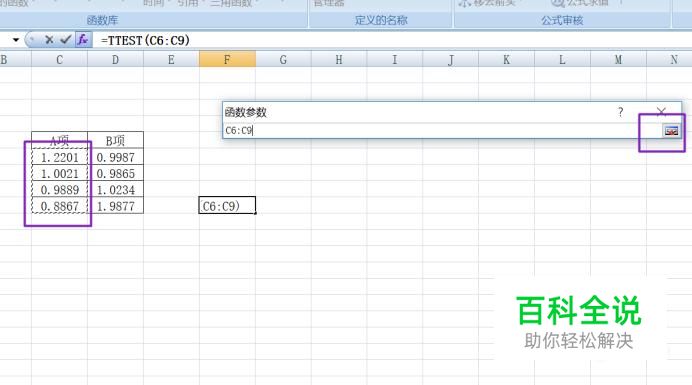
Task: Select cell containing 0.9987
Action: (x=116, y=157)
